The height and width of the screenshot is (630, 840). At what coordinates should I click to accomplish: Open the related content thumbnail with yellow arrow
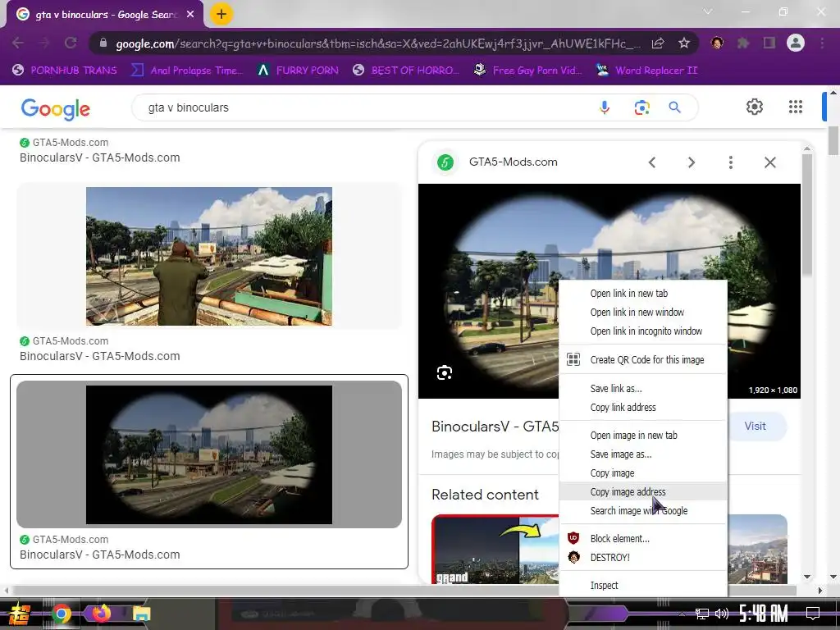coord(495,549)
